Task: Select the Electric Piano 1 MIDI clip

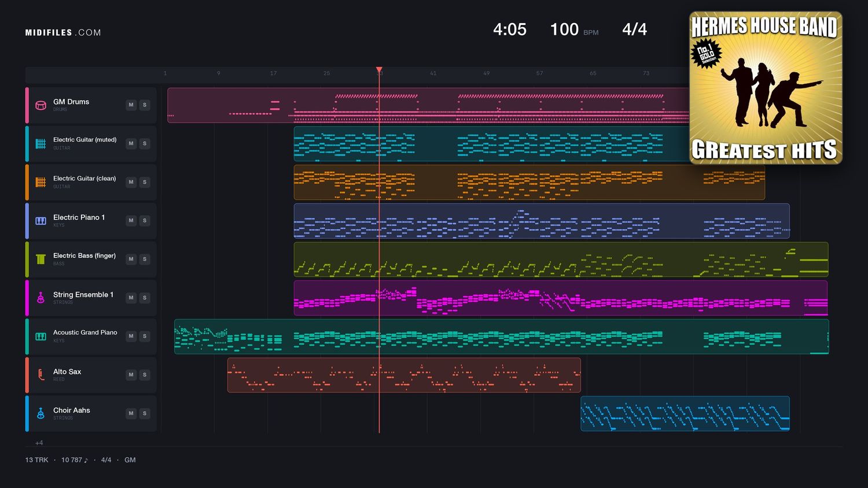Action: point(542,221)
